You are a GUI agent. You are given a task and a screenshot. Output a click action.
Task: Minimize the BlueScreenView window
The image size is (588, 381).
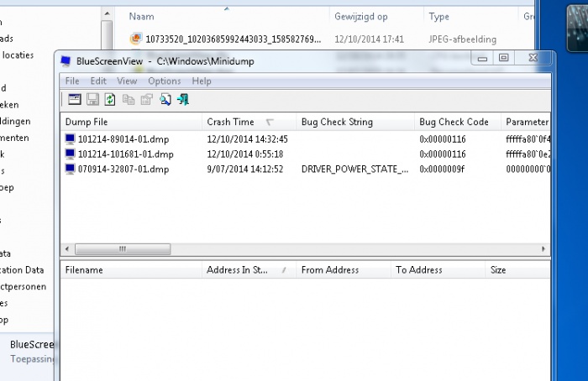(483, 58)
